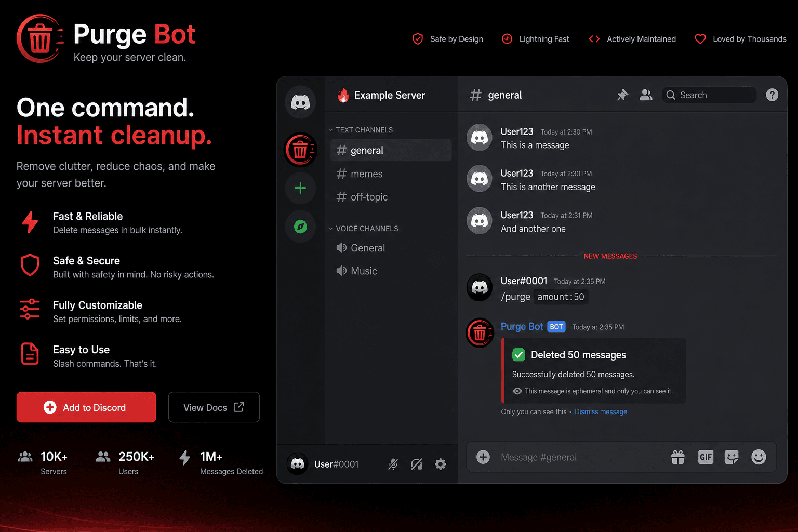Click the Safe by Design shield icon
Screen dimensions: 798x532
click(x=418, y=39)
